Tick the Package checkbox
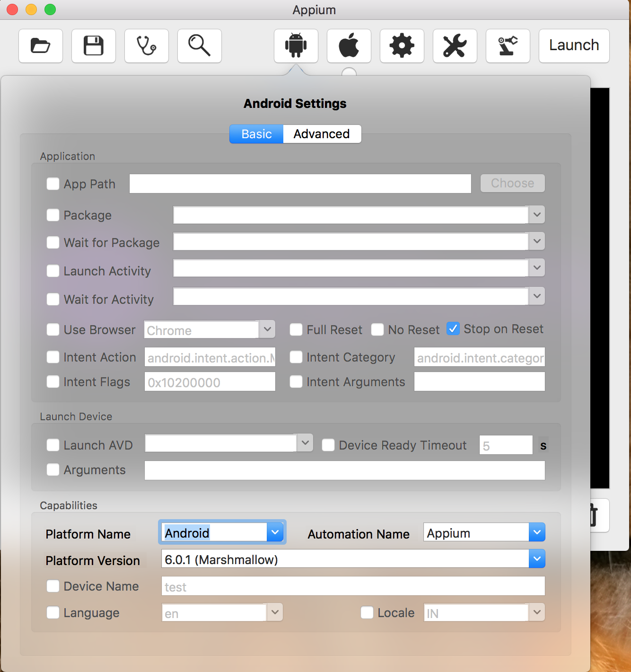This screenshot has height=672, width=631. (x=53, y=215)
